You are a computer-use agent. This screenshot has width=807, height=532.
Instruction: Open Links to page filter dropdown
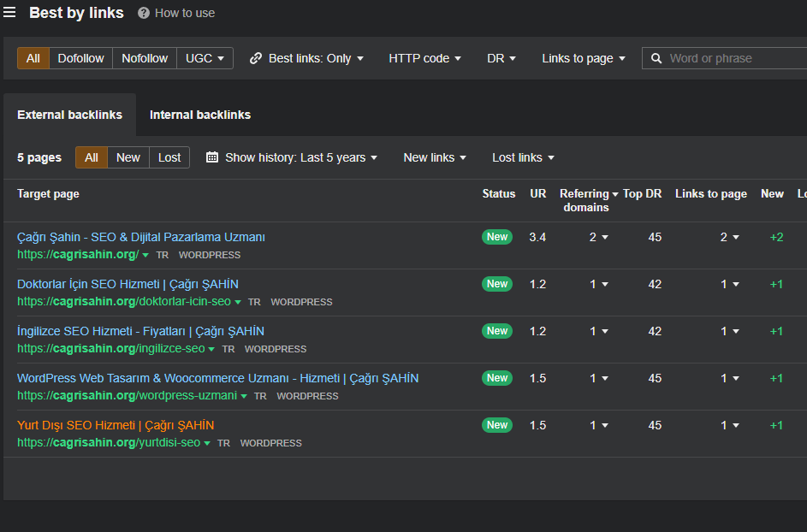click(584, 58)
